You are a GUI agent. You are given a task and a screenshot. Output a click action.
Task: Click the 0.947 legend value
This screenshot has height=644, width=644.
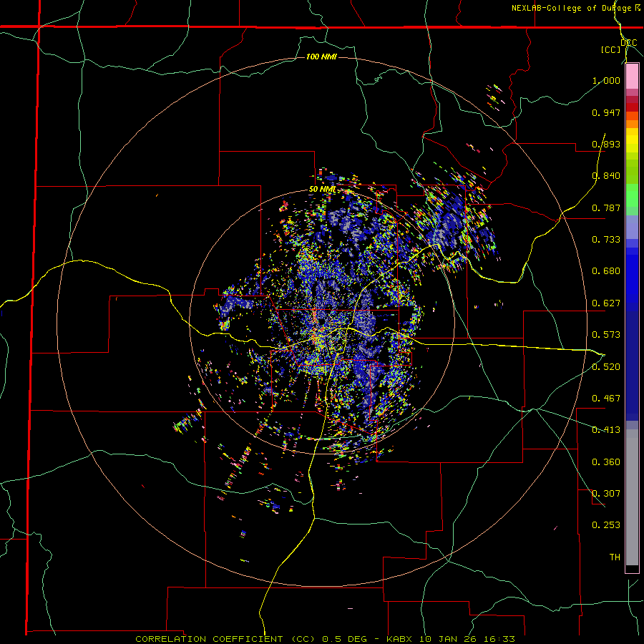click(x=606, y=112)
